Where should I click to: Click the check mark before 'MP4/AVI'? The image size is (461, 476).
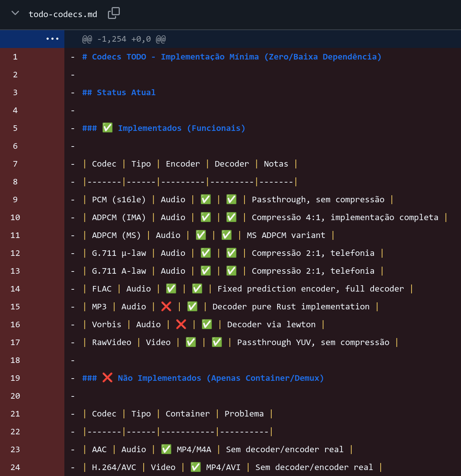click(196, 467)
